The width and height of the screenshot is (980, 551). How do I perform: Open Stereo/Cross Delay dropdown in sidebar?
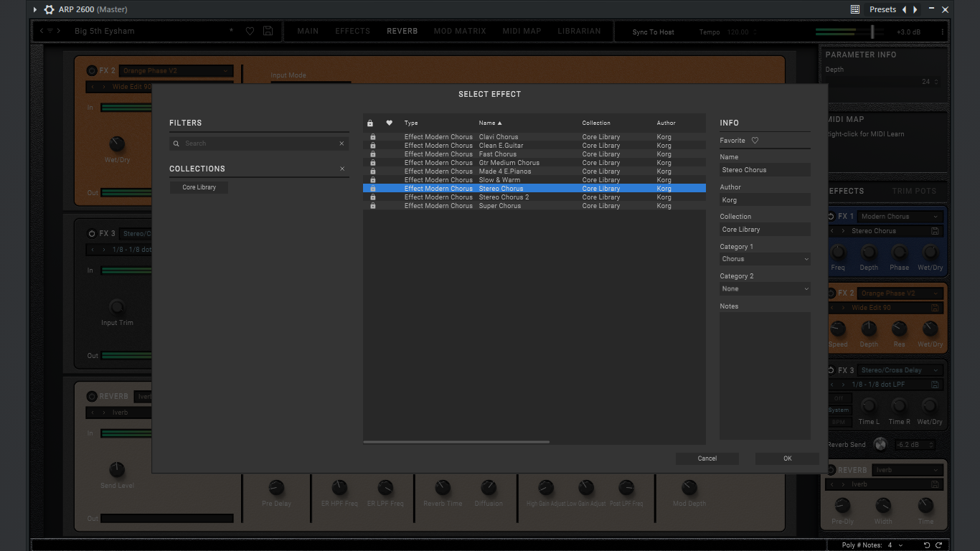point(899,370)
